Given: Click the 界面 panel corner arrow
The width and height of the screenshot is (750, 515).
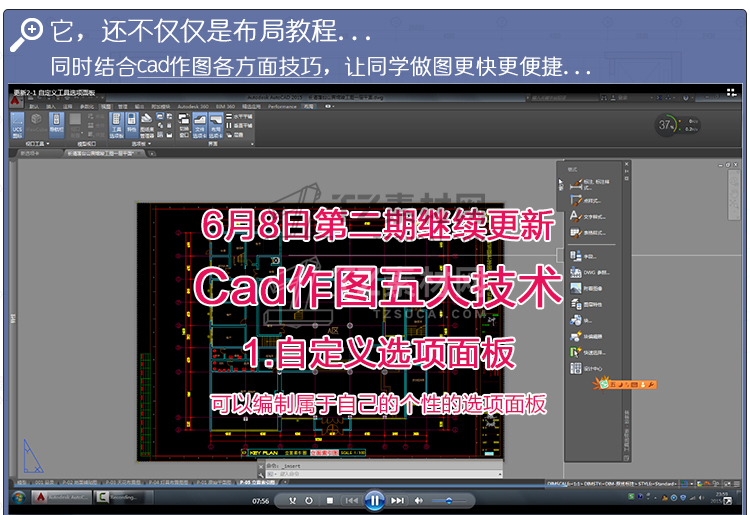Looking at the screenshot, I should (x=252, y=143).
